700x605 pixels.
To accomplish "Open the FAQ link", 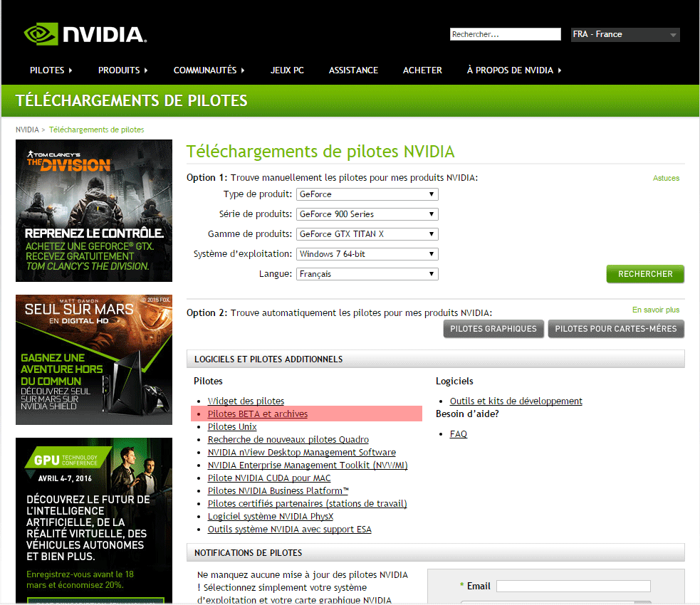I will tap(459, 434).
